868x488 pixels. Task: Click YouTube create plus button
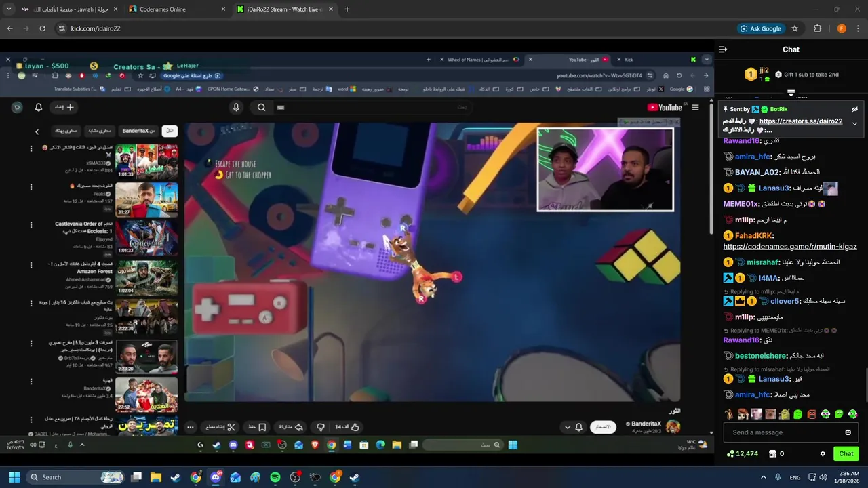coord(64,107)
